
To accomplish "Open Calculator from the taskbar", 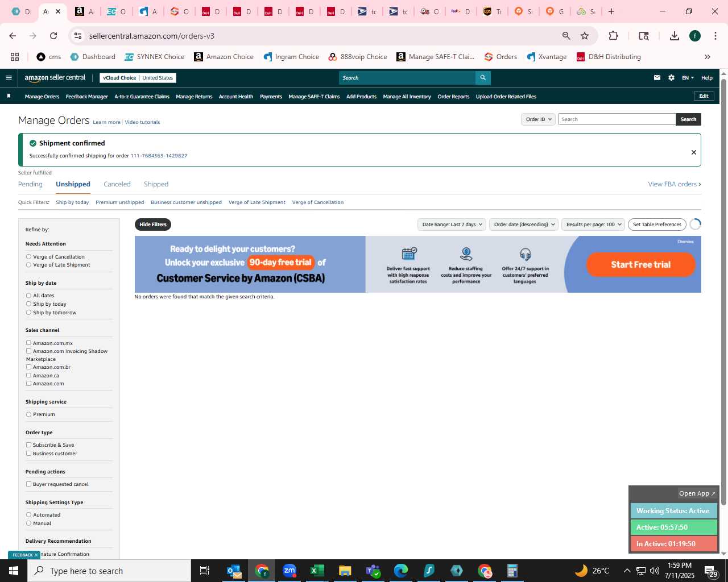I will point(512,571).
